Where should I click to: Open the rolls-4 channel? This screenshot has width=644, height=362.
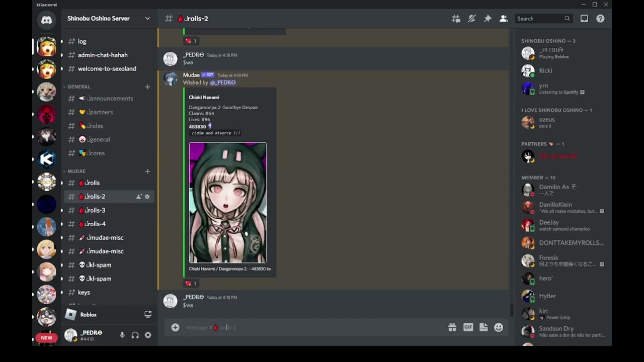click(109, 224)
